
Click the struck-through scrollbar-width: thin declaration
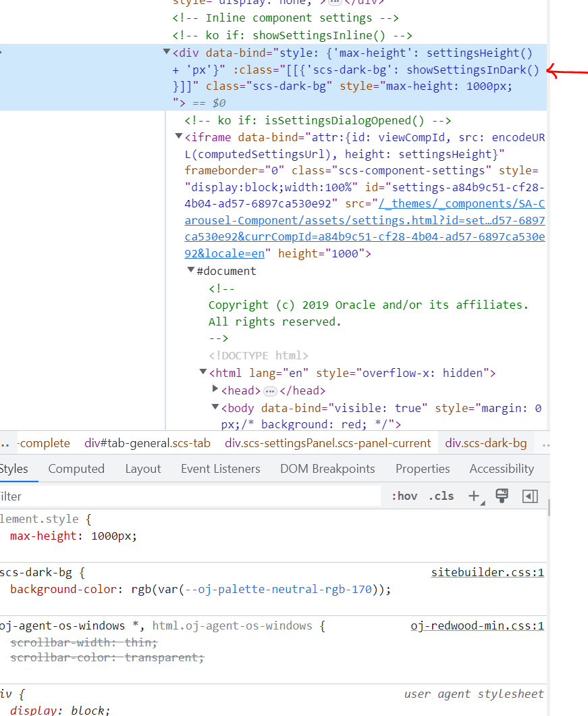84,642
